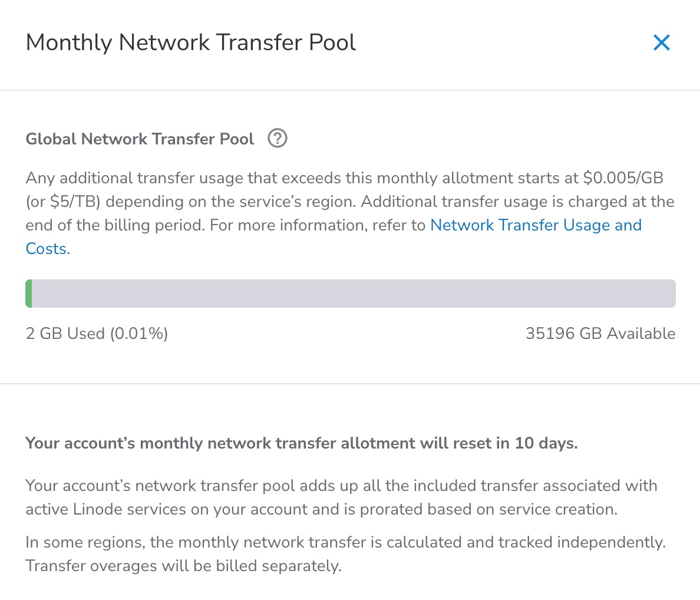This screenshot has width=700, height=600.
Task: Click the help icon beside Global Network Transfer Pool
Action: [277, 139]
